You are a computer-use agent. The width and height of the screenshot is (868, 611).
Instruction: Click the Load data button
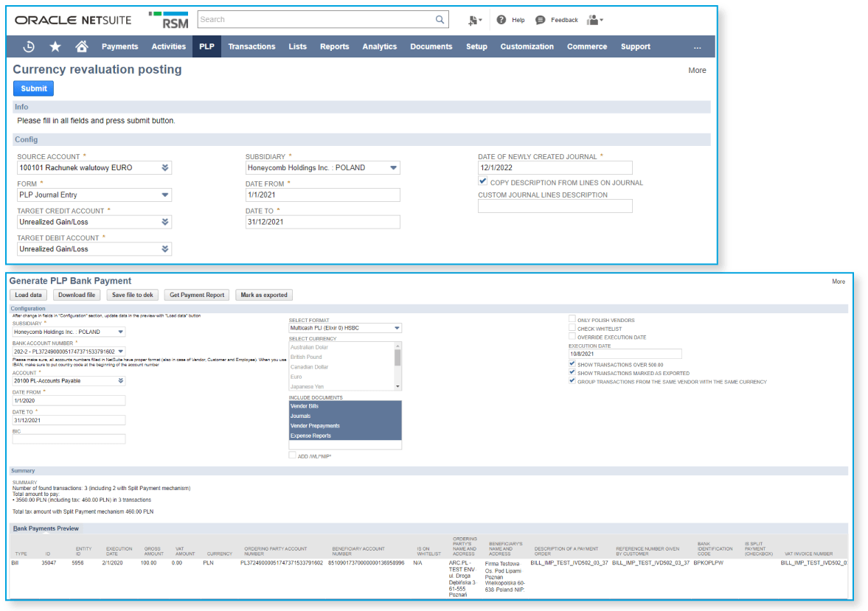28,295
